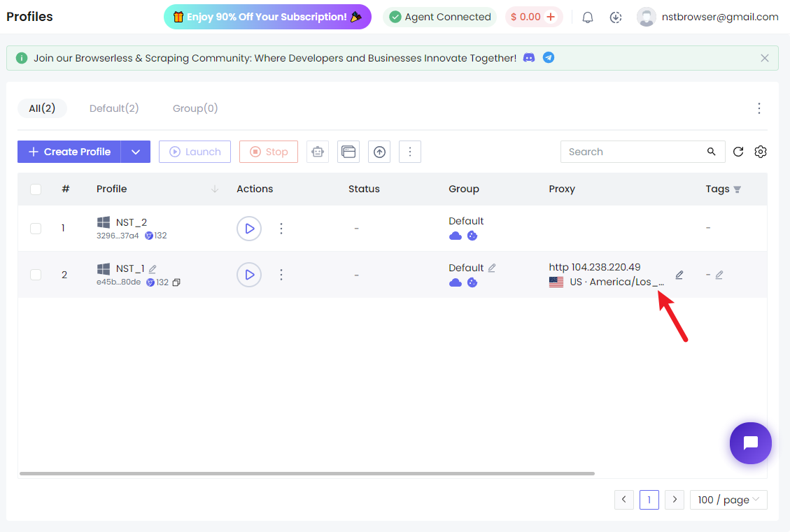Select the header checkbox for all profiles
This screenshot has height=532, width=790.
pos(36,189)
